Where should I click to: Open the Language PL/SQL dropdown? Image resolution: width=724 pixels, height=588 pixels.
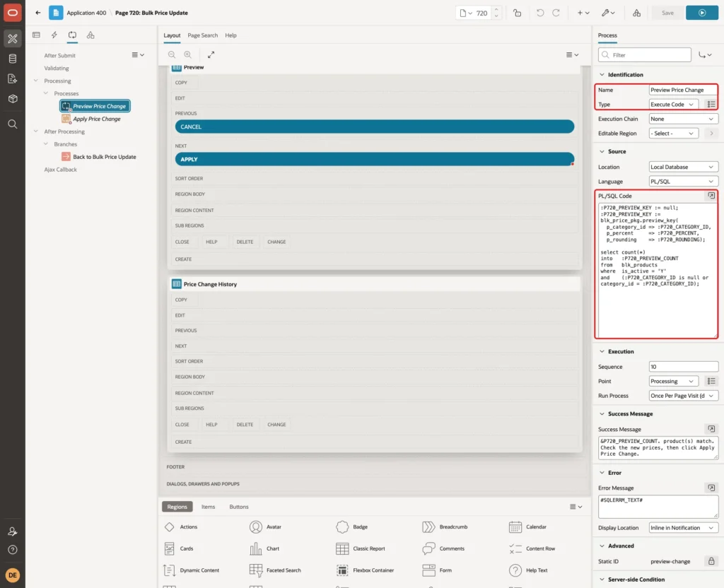(x=684, y=182)
